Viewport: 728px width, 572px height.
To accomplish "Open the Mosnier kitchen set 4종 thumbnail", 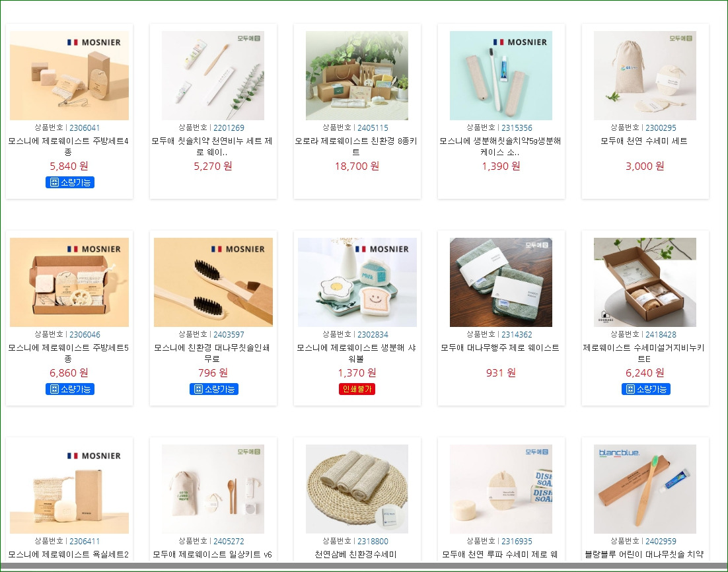I will point(69,76).
